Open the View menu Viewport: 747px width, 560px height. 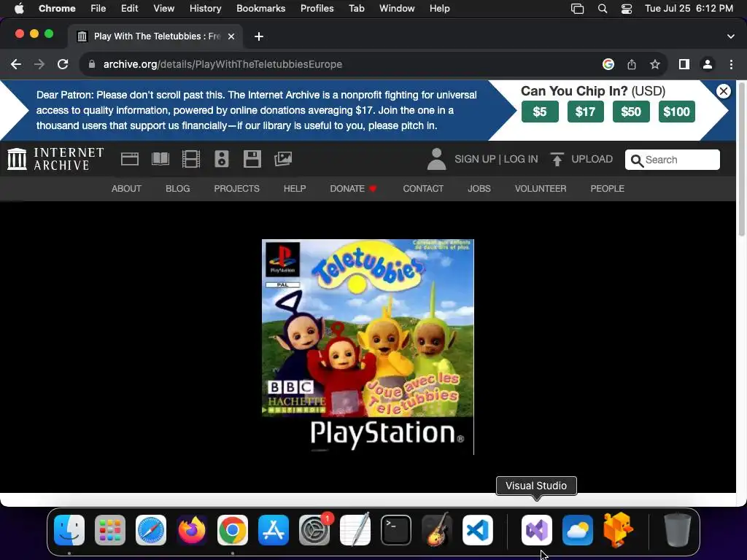coord(163,9)
